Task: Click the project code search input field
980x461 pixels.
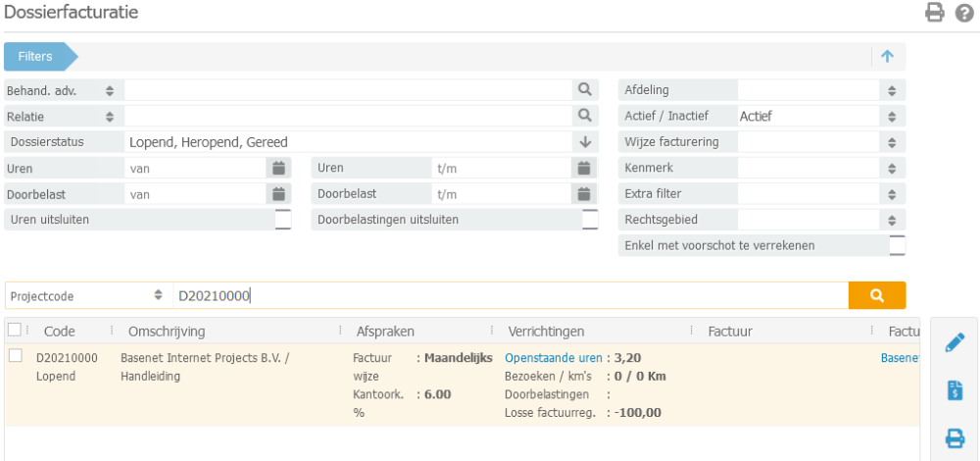Action: tap(508, 295)
